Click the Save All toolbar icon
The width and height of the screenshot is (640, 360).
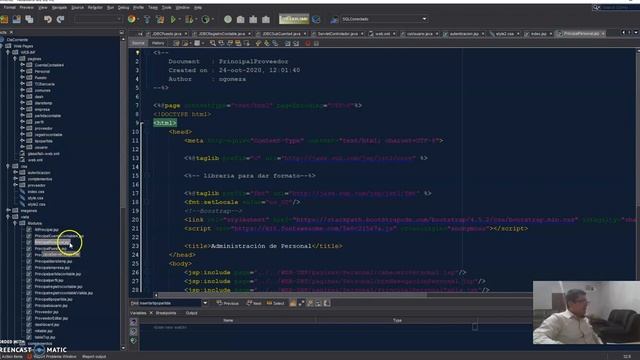[x=29, y=19]
